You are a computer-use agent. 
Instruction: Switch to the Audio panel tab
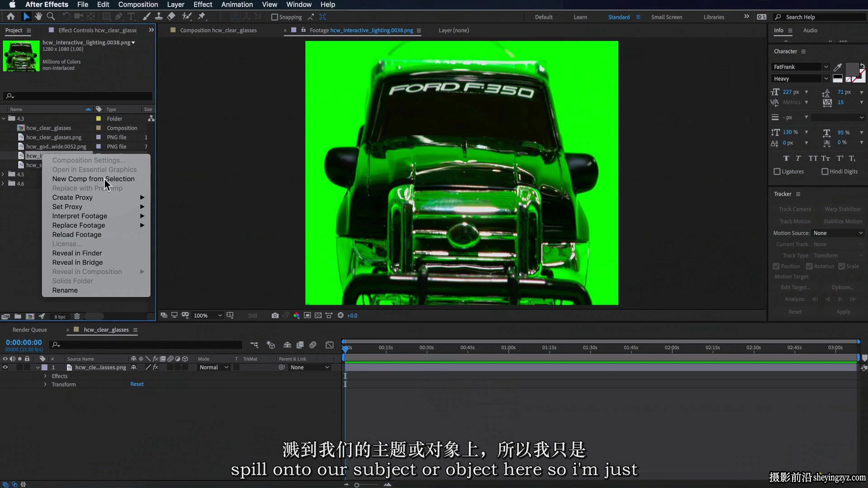(x=810, y=30)
